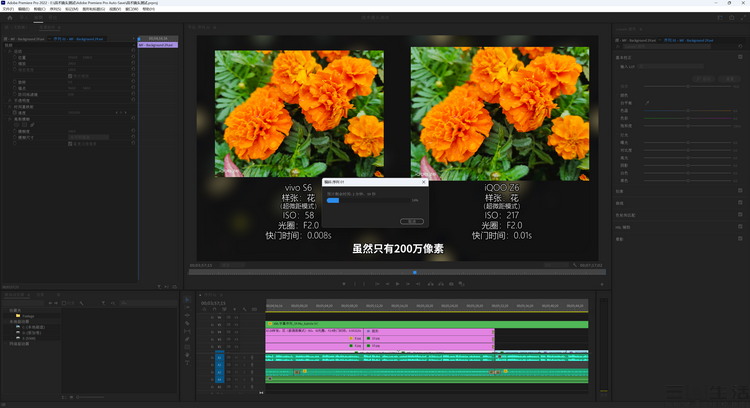
Task: Open the 输入 LUT dropdown
Action: pyautogui.click(x=685, y=67)
